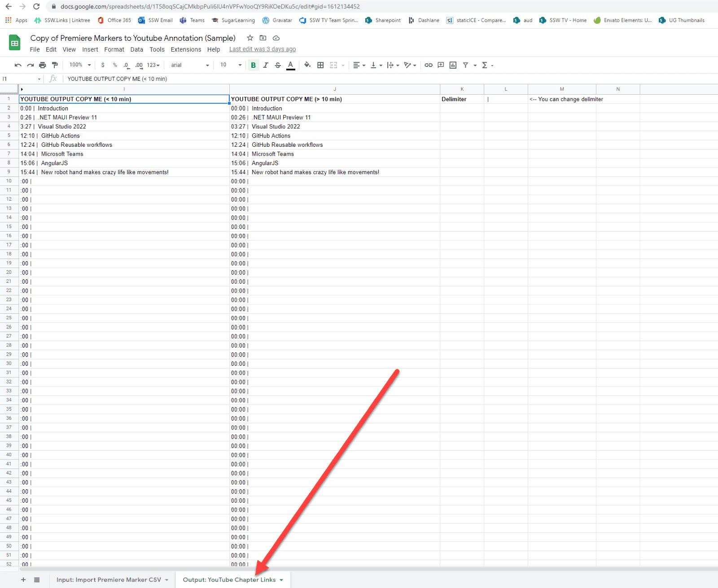Image resolution: width=718 pixels, height=588 pixels.
Task: Open the text color picker
Action: point(291,65)
